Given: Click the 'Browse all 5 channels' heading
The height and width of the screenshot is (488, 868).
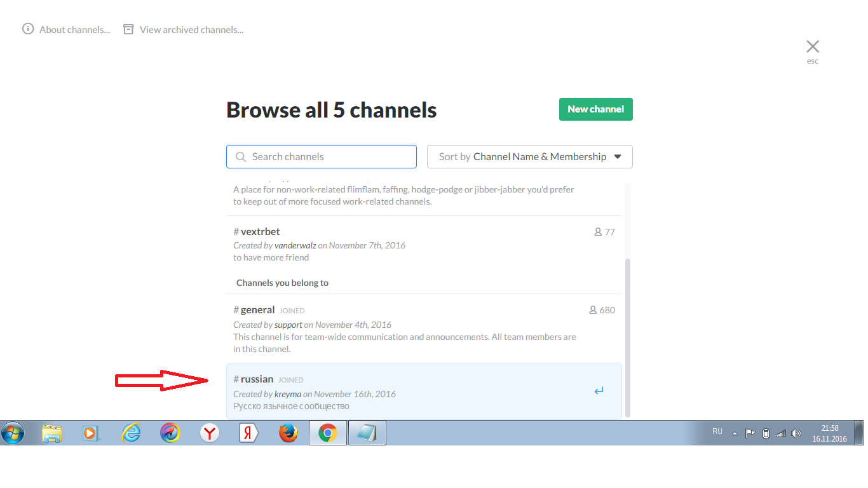Looking at the screenshot, I should point(332,110).
